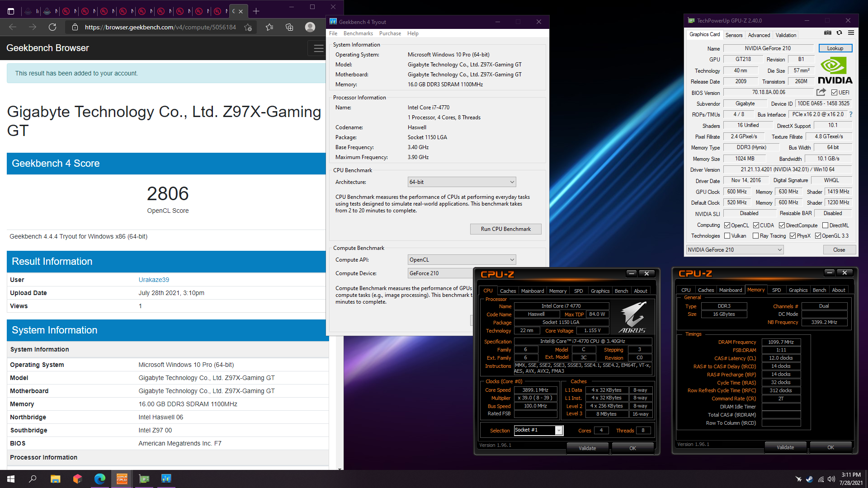This screenshot has width=868, height=488.
Task: Toggle the CUDA computing checkbox
Action: pyautogui.click(x=756, y=225)
